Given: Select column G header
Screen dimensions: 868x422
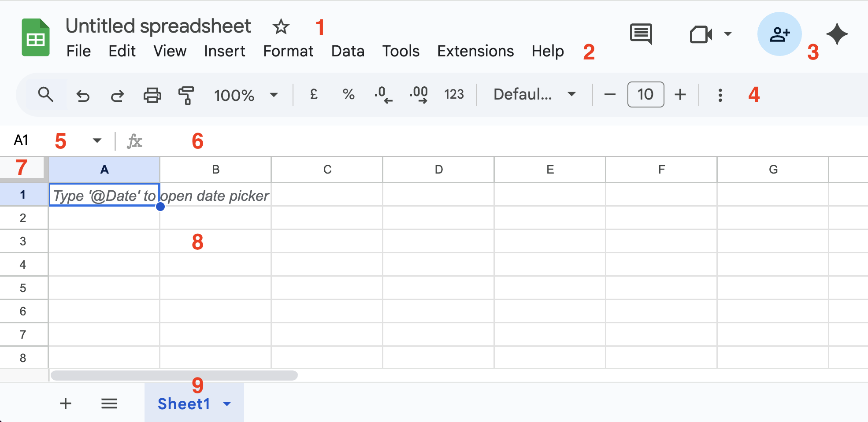Looking at the screenshot, I should pyautogui.click(x=773, y=170).
